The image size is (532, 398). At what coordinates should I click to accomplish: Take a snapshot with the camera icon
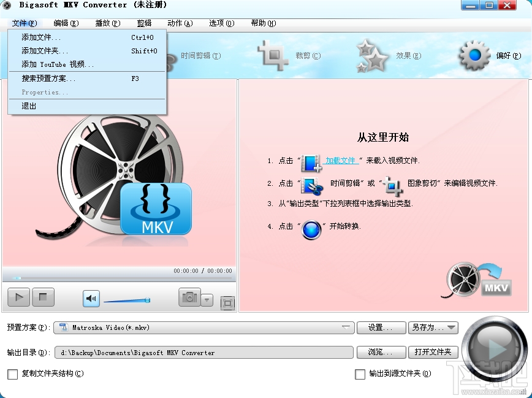click(x=190, y=297)
